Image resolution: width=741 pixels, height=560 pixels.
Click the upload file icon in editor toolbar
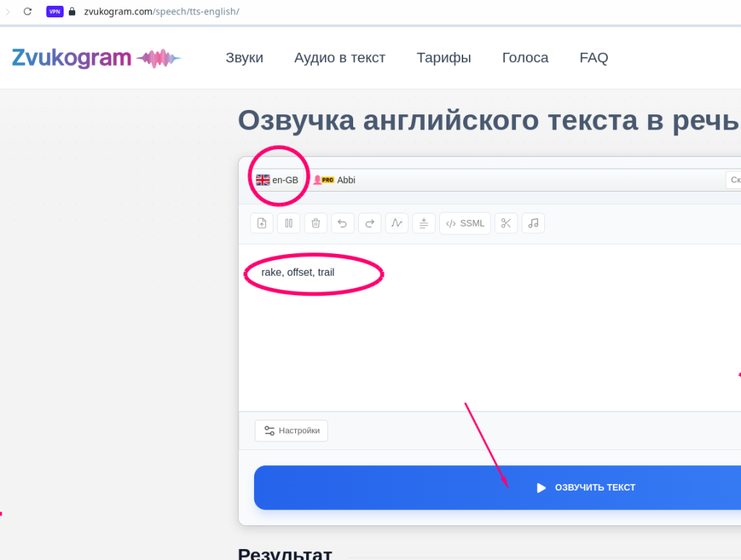(x=262, y=223)
